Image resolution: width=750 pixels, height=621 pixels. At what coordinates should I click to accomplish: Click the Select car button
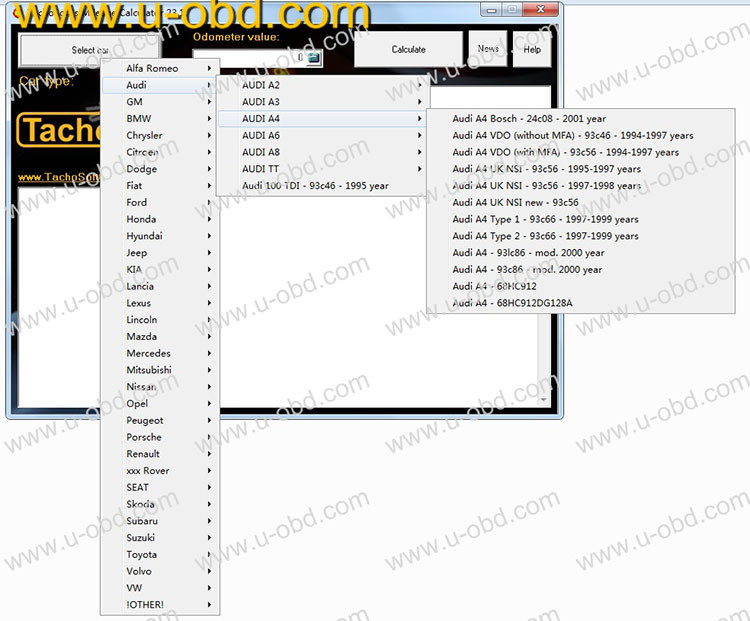point(89,50)
